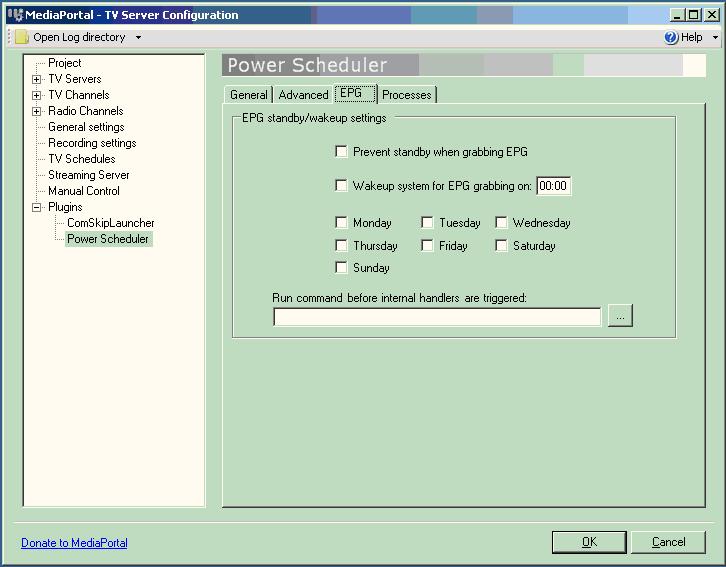Select TV Schedules in the tree
Viewport: 726px width, 567px height.
click(81, 159)
